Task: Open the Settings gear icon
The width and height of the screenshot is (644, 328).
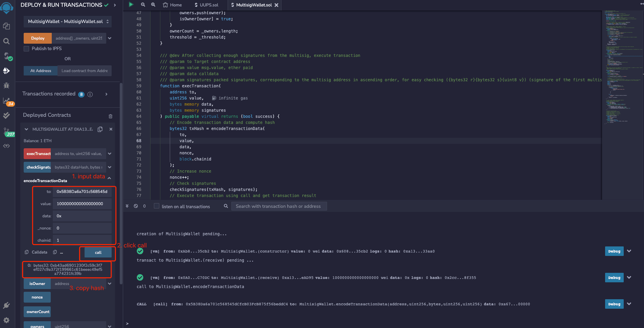Action: (6, 320)
